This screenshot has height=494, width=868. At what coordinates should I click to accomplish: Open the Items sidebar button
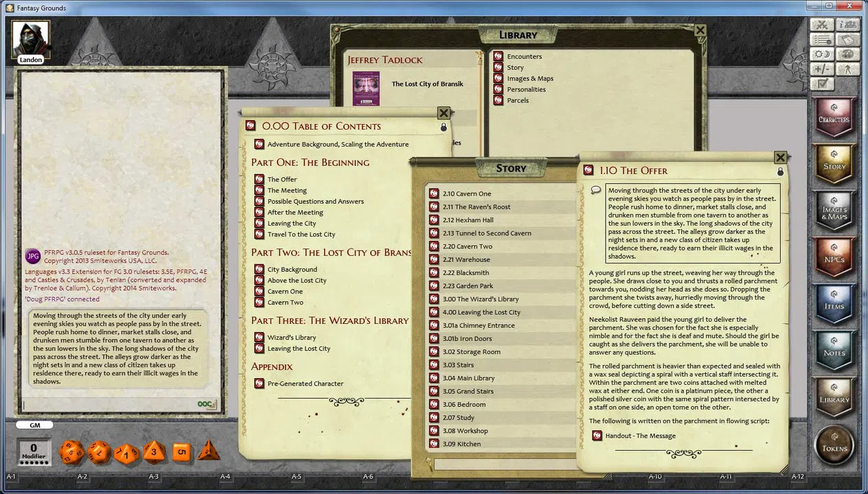tap(834, 305)
